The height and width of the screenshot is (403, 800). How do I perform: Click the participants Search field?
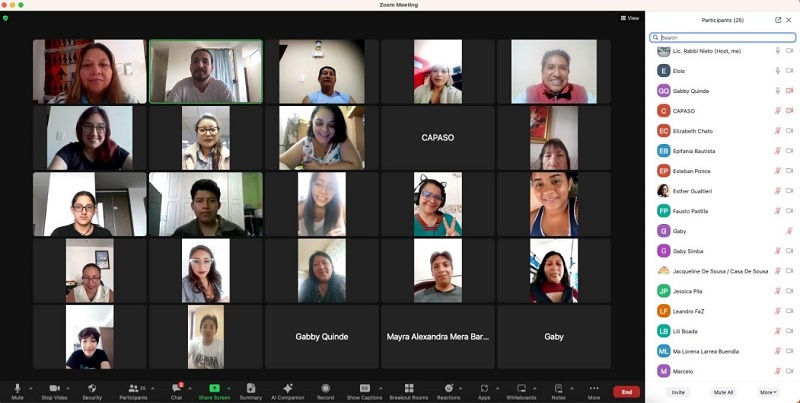(x=723, y=38)
